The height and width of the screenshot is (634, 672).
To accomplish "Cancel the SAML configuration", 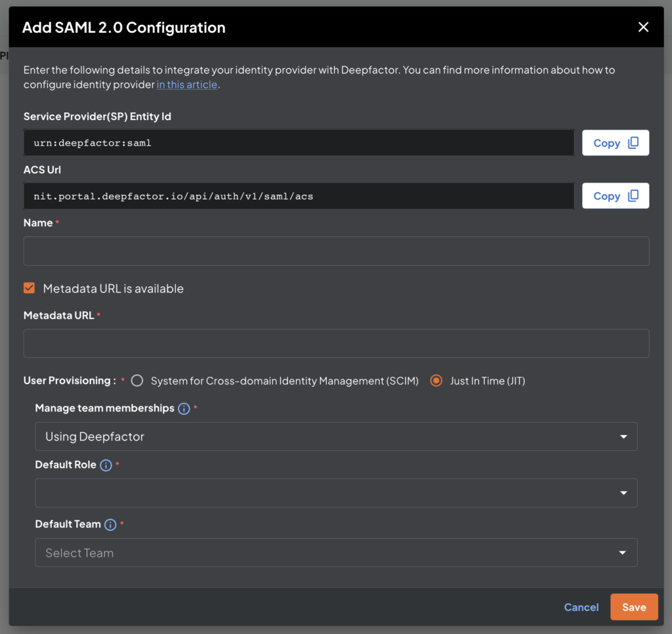I will click(x=581, y=607).
